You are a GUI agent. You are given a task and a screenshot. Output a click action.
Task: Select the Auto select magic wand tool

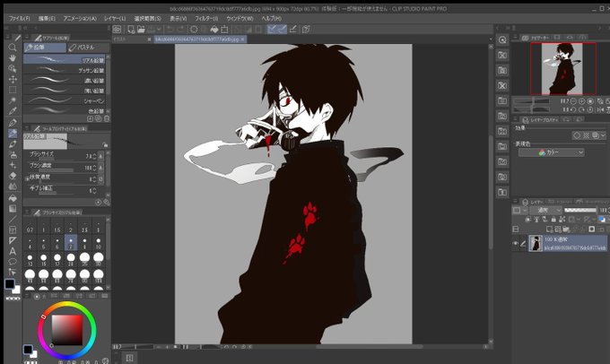13,100
